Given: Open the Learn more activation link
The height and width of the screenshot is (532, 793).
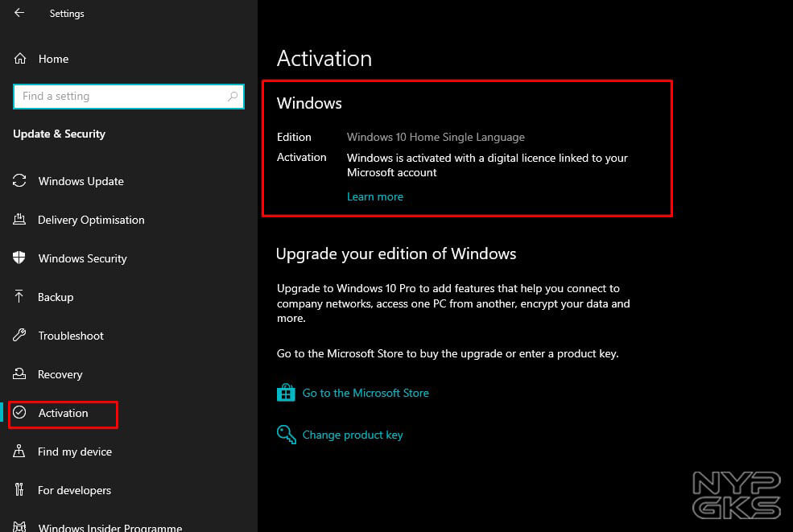Looking at the screenshot, I should [x=374, y=196].
